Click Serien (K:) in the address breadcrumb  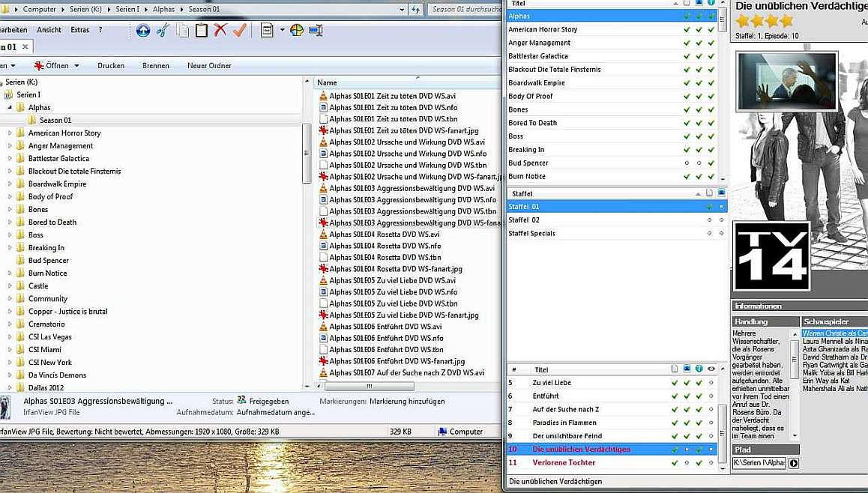[86, 10]
